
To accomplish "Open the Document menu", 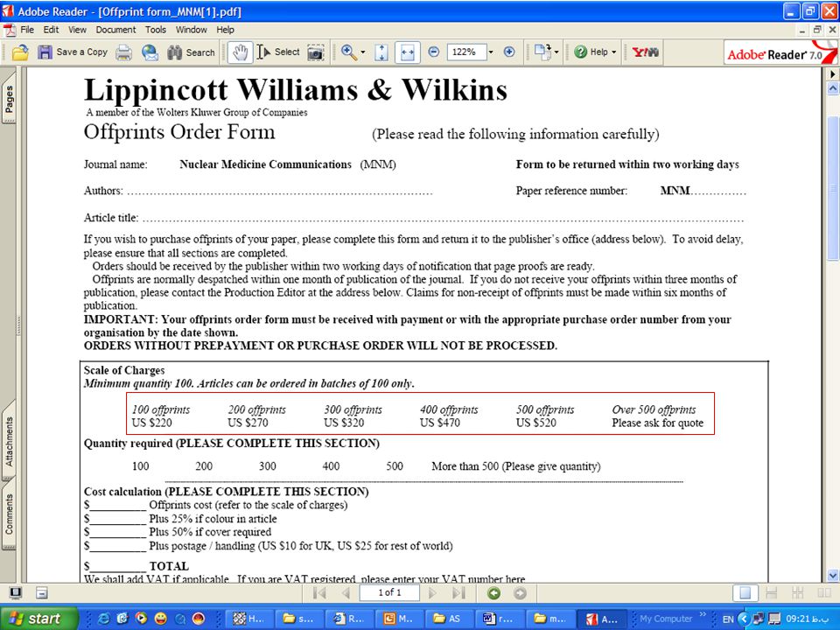I will click(x=115, y=30).
